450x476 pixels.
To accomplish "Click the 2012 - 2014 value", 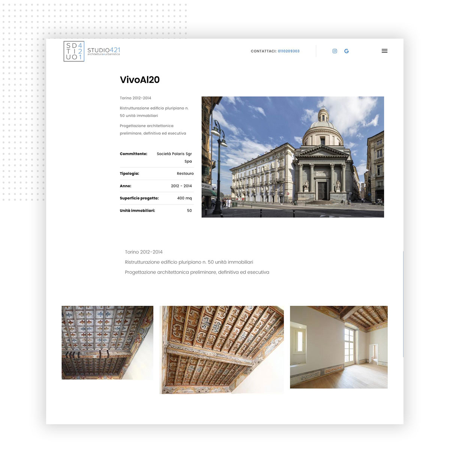I will click(x=181, y=186).
